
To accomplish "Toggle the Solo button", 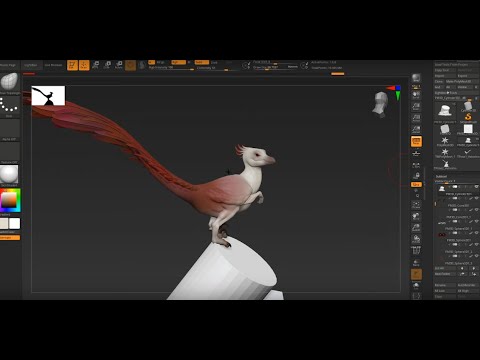I will click(416, 286).
